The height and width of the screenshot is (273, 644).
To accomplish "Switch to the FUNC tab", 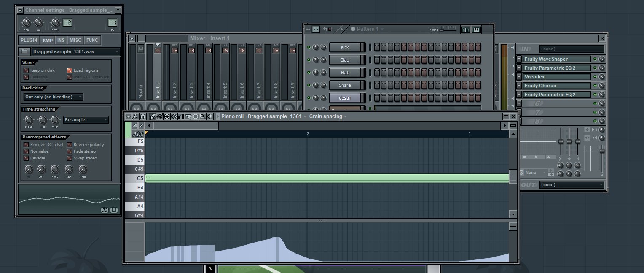I will point(92,41).
